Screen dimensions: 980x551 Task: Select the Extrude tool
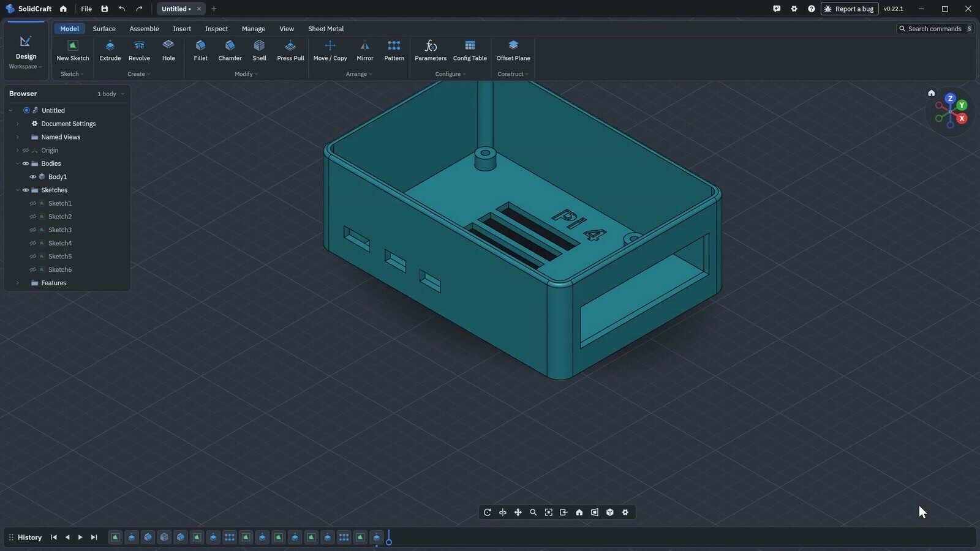[110, 51]
